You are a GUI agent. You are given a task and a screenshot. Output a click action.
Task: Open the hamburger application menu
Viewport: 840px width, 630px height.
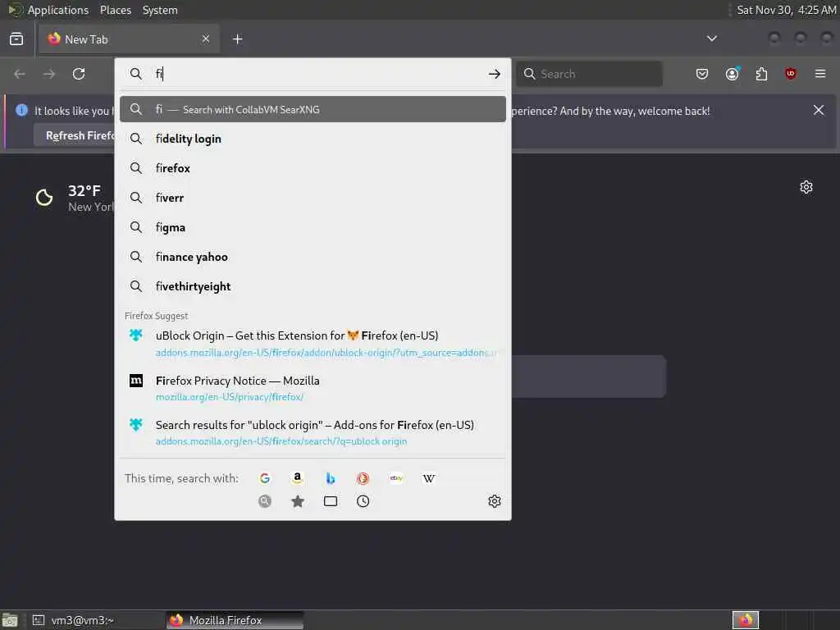click(819, 74)
